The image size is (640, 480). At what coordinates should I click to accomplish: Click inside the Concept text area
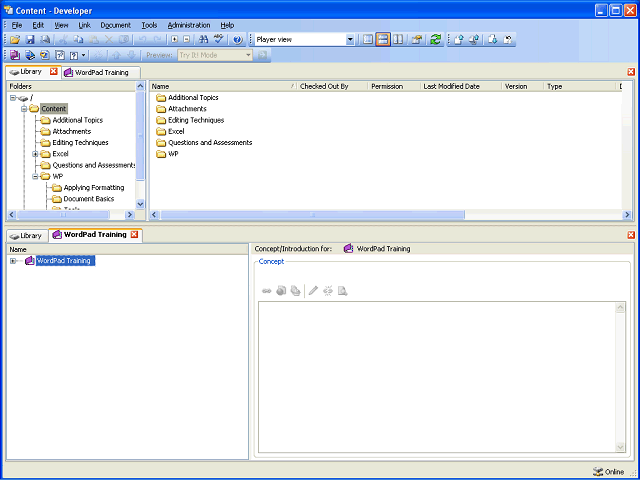(x=437, y=377)
